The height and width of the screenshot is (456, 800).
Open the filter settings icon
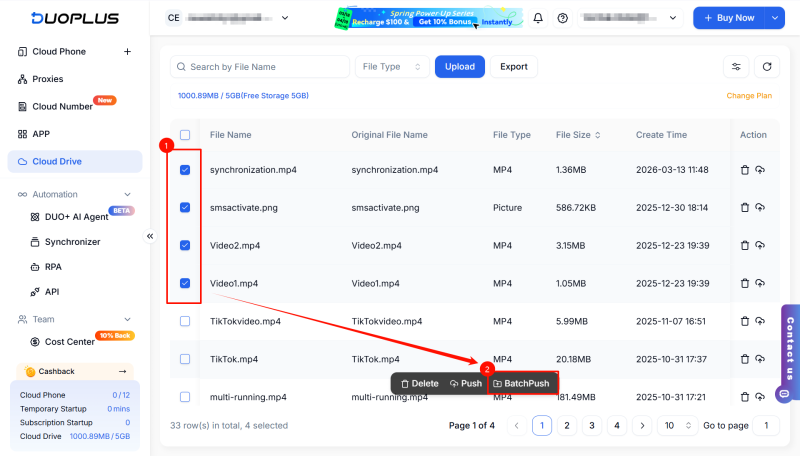pos(736,67)
